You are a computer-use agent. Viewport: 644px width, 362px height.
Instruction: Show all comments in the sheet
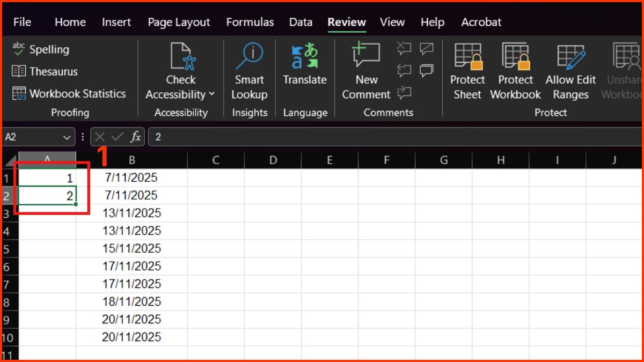(427, 70)
